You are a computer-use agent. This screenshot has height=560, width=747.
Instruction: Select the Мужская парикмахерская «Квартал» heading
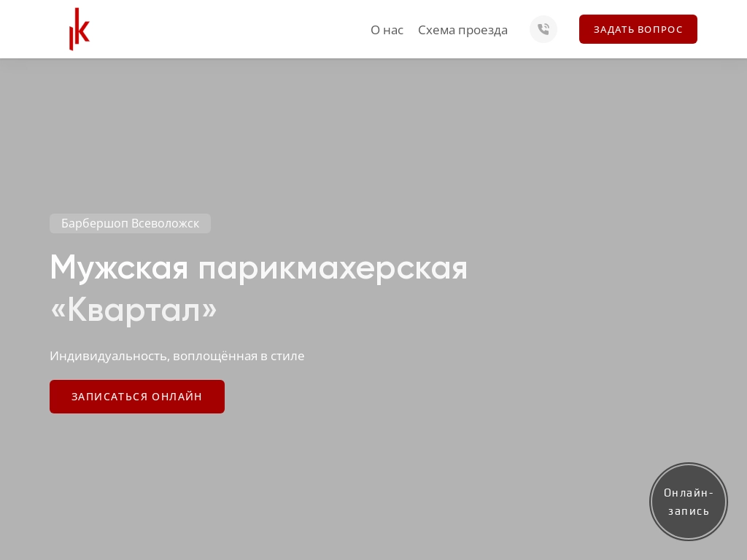pyautogui.click(x=258, y=288)
